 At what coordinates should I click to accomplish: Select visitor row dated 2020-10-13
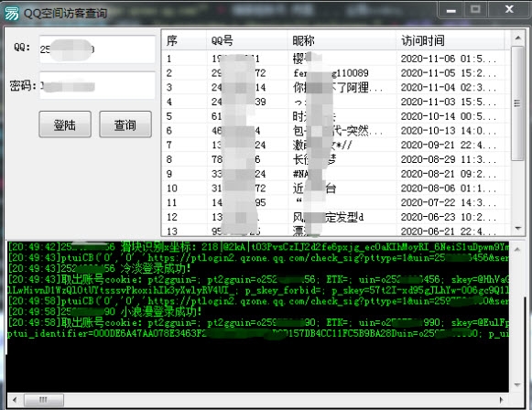[336, 131]
